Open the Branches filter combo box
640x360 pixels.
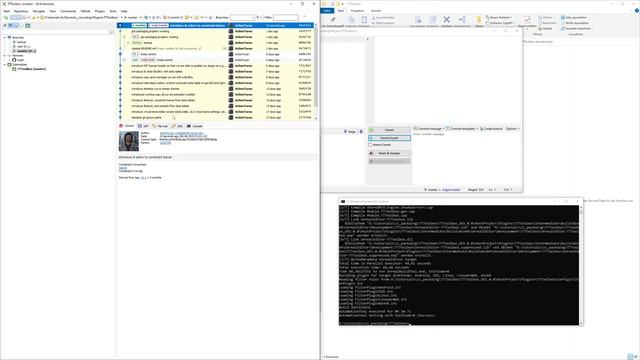[242, 18]
